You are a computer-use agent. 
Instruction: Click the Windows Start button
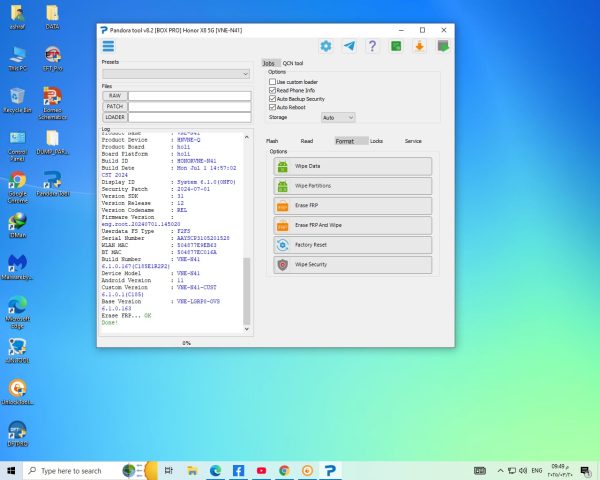click(11, 470)
